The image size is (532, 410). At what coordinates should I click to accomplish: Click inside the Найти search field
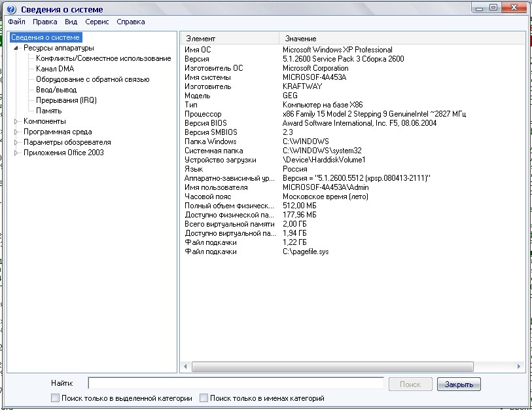coord(236,383)
